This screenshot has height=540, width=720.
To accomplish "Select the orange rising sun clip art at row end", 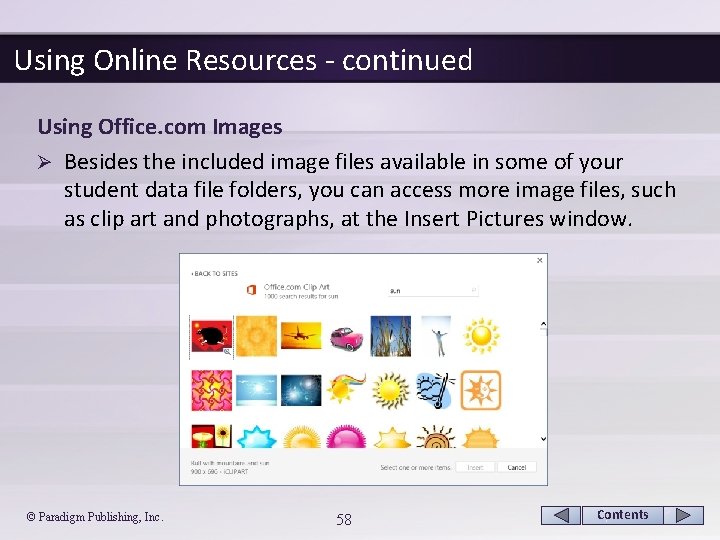I will click(x=480, y=437).
